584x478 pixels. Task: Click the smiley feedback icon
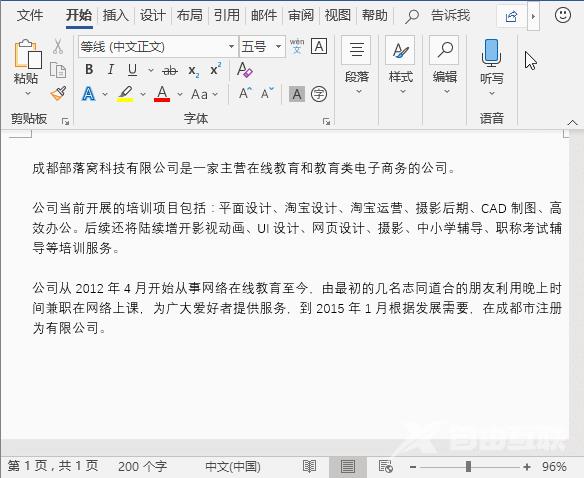pyautogui.click(x=562, y=15)
